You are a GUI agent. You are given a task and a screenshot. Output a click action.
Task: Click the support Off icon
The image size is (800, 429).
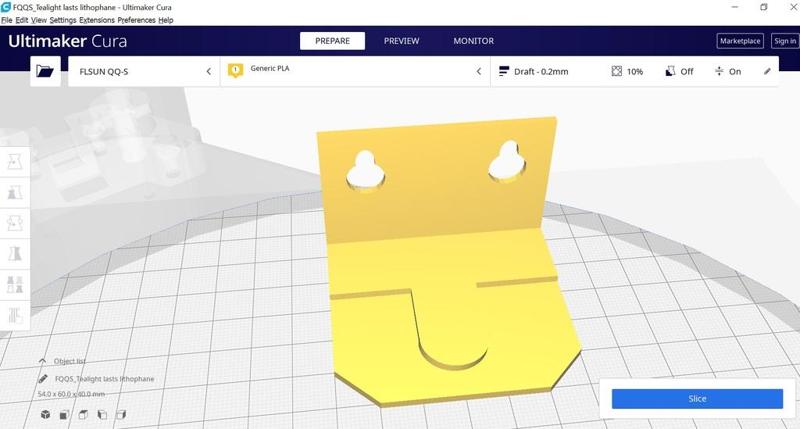(670, 71)
